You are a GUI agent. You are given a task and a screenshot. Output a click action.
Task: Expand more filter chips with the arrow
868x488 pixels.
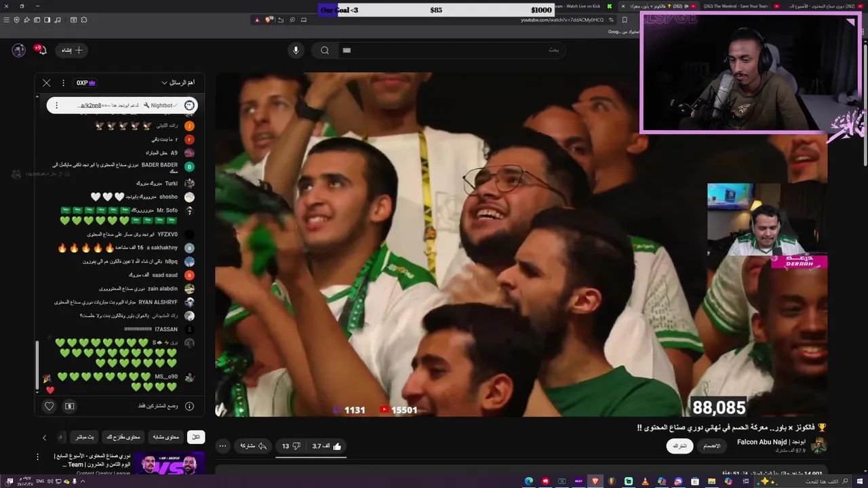pos(45,438)
